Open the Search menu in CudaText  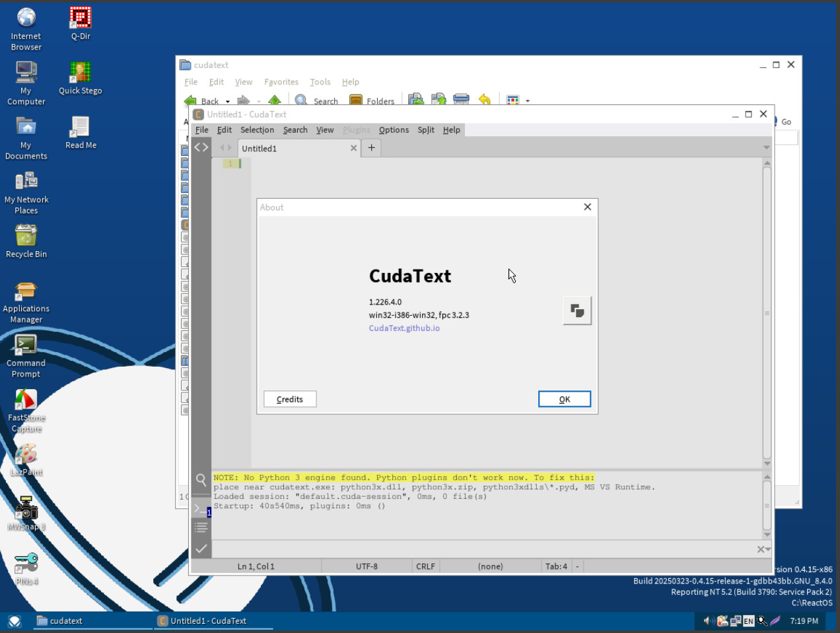click(x=295, y=130)
